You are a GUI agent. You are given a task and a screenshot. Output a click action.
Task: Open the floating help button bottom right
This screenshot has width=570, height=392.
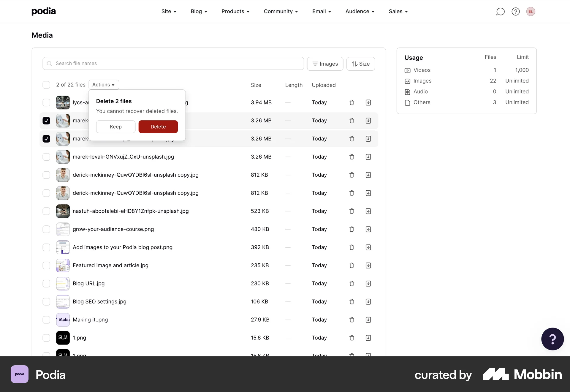pos(552,339)
